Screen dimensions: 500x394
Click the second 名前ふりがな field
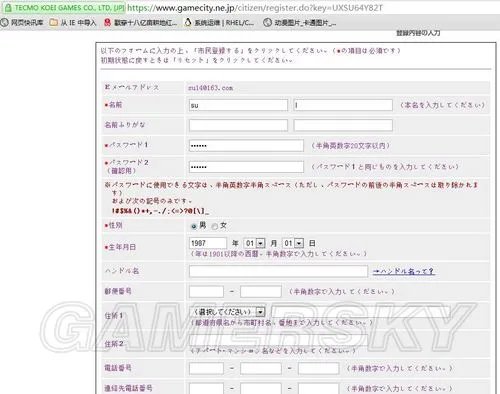(x=343, y=125)
